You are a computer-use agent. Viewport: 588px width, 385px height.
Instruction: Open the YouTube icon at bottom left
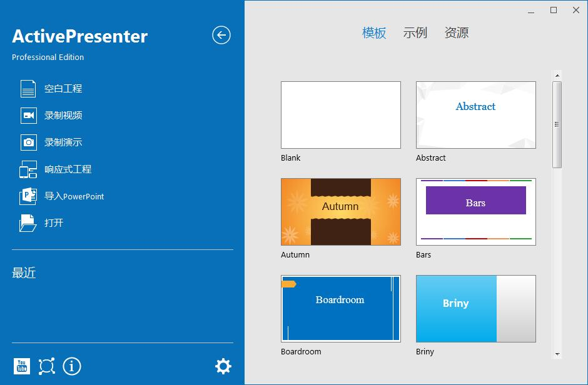(x=22, y=366)
